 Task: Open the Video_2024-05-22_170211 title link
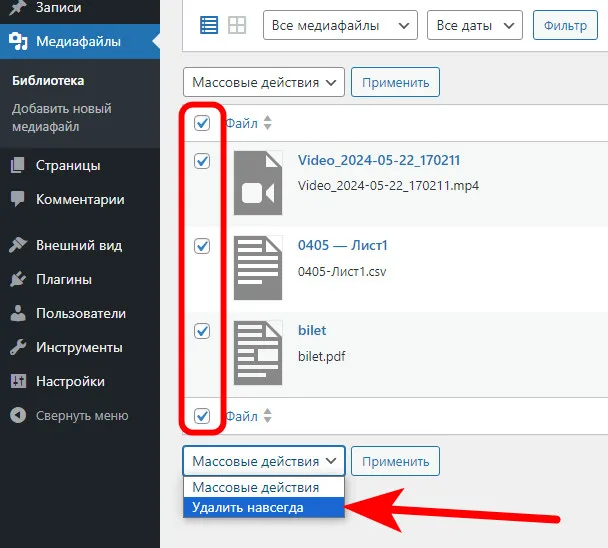[379, 160]
